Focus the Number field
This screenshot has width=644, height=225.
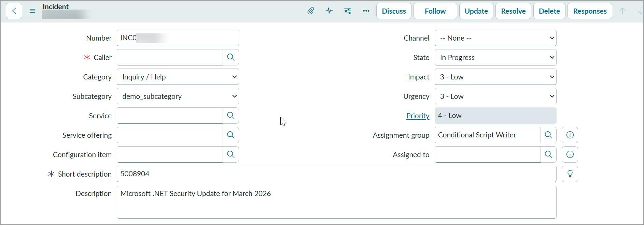coord(178,38)
